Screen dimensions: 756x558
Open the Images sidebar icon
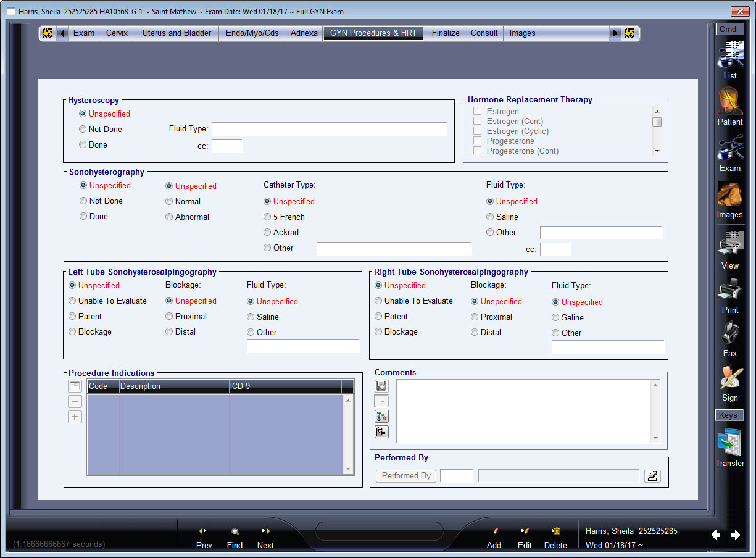click(730, 194)
